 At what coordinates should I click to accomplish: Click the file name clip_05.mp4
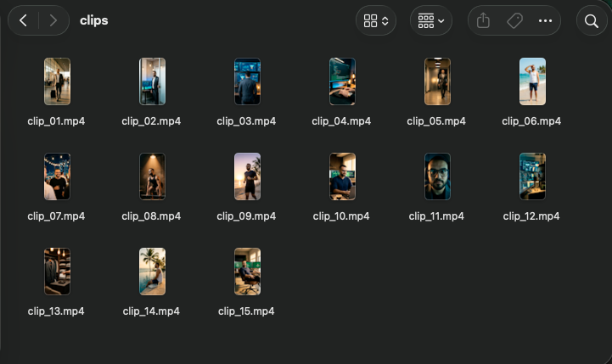click(x=436, y=121)
